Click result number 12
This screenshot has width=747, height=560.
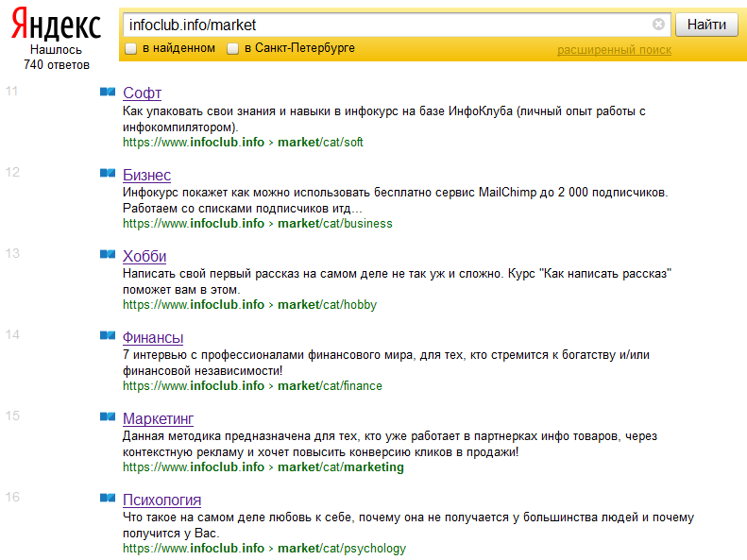coord(12,172)
